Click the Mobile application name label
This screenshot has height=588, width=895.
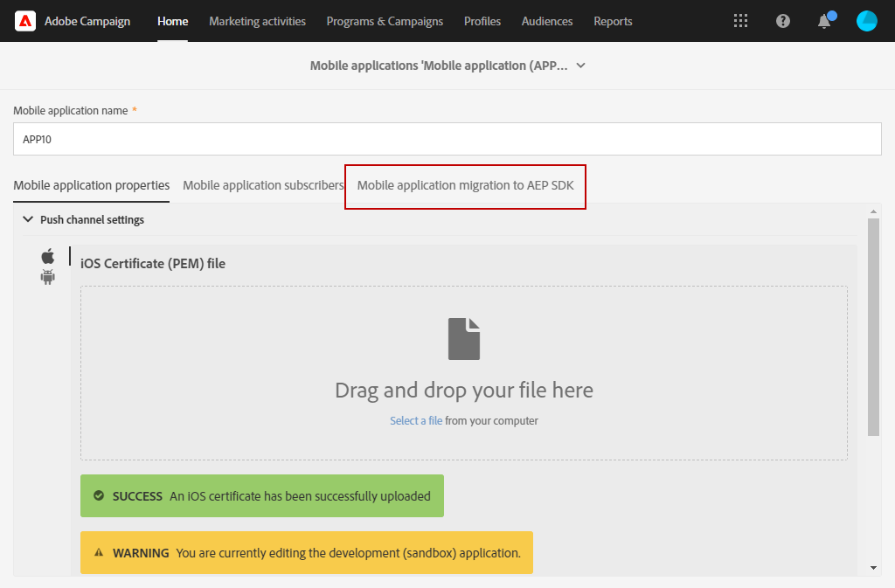[71, 111]
